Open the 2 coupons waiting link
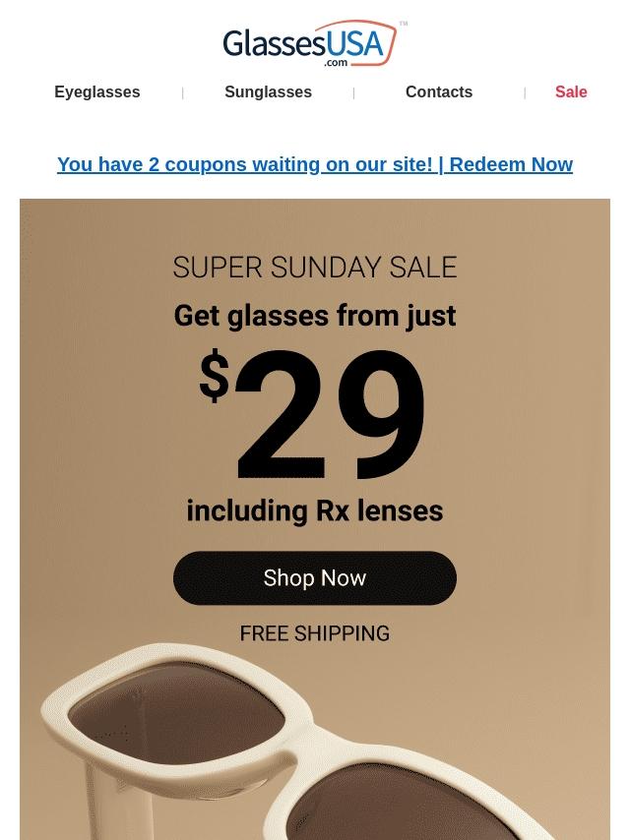This screenshot has height=840, width=630. pos(244,164)
